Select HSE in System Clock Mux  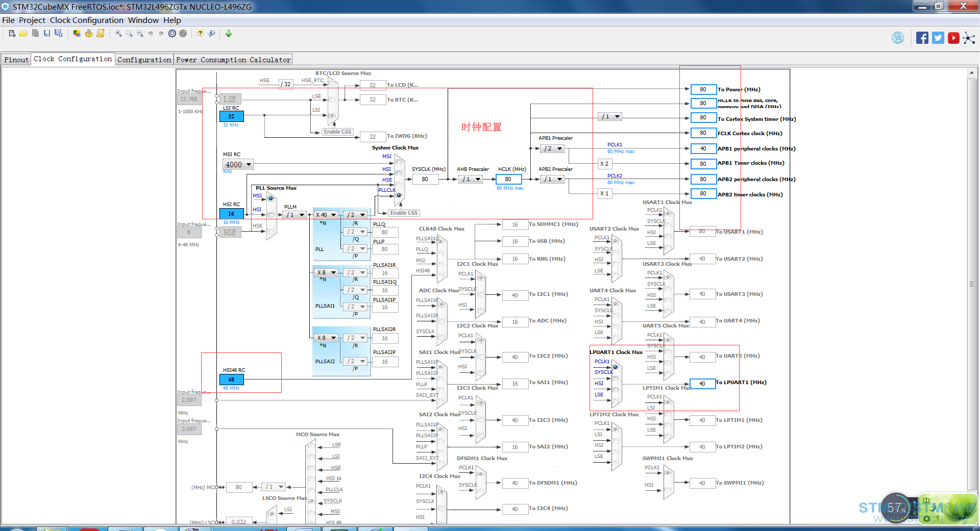click(x=399, y=184)
